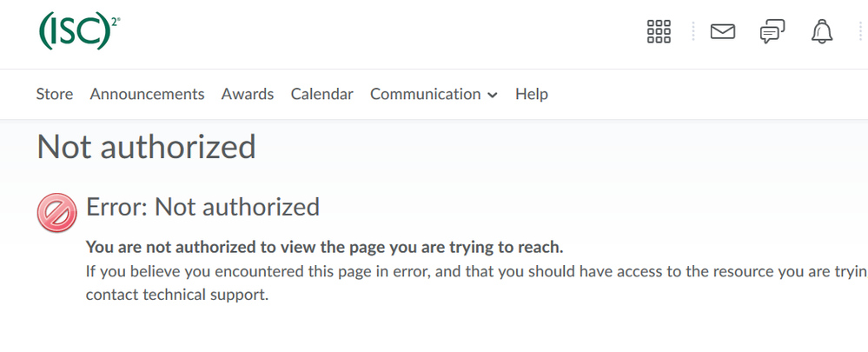Click the (ISC)² logo
Screen dimensions: 868x352
coord(79,31)
